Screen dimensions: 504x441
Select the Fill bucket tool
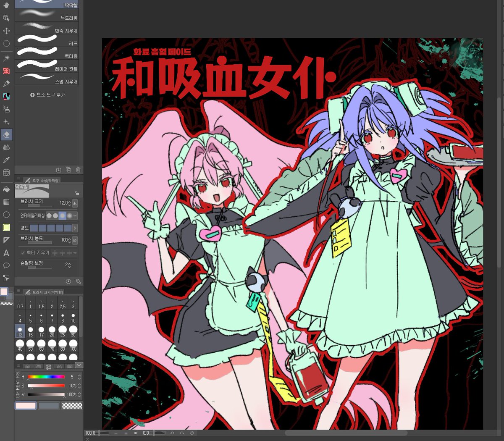click(x=6, y=189)
